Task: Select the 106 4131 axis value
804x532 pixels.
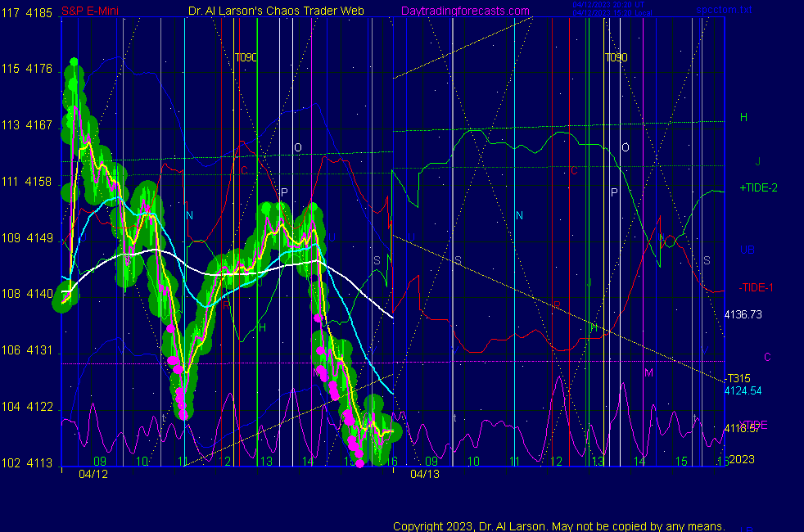Action: click(x=27, y=350)
